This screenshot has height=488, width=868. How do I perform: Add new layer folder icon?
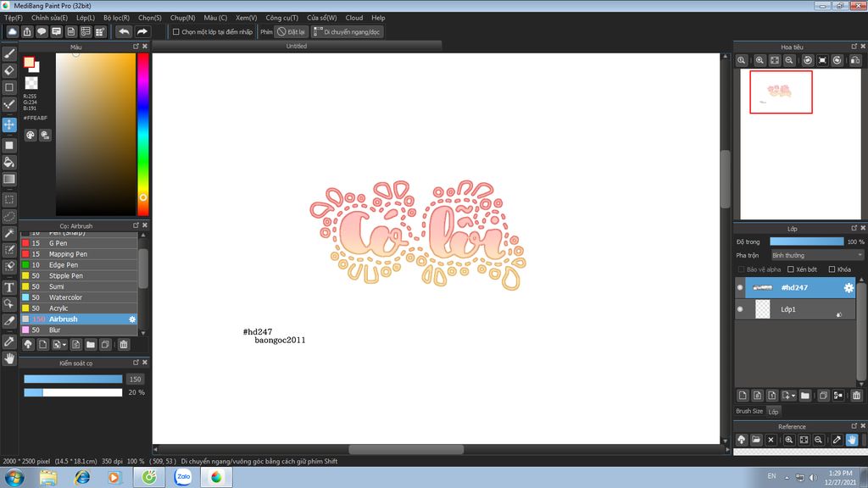point(805,395)
